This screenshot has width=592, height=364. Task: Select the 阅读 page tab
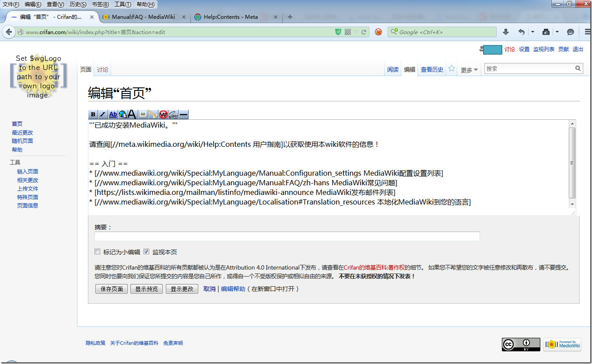393,69
